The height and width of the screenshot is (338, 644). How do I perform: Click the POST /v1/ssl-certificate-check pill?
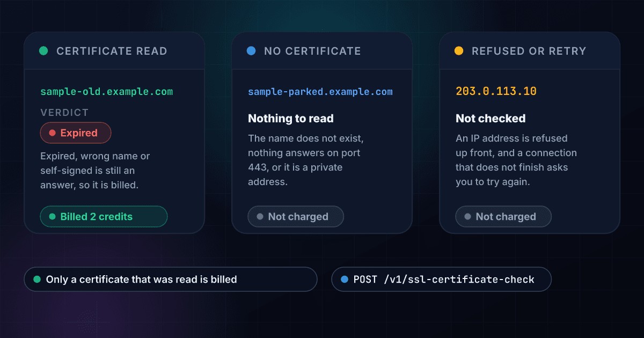click(441, 280)
